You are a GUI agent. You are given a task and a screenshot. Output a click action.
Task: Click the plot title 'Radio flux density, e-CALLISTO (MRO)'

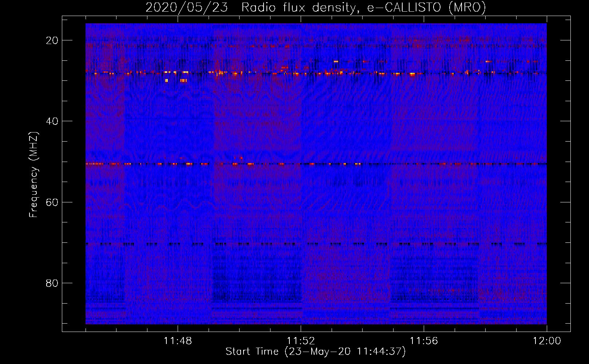363,7
